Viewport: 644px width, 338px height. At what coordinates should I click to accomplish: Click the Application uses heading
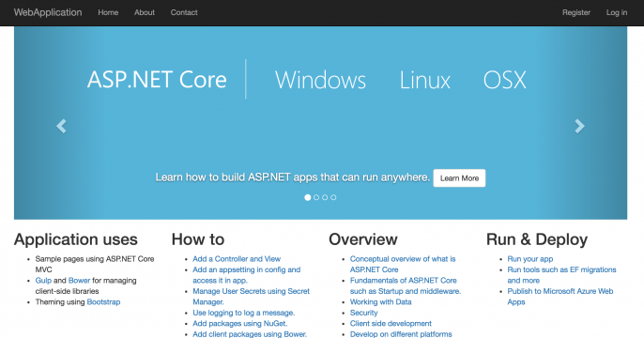pyautogui.click(x=75, y=239)
